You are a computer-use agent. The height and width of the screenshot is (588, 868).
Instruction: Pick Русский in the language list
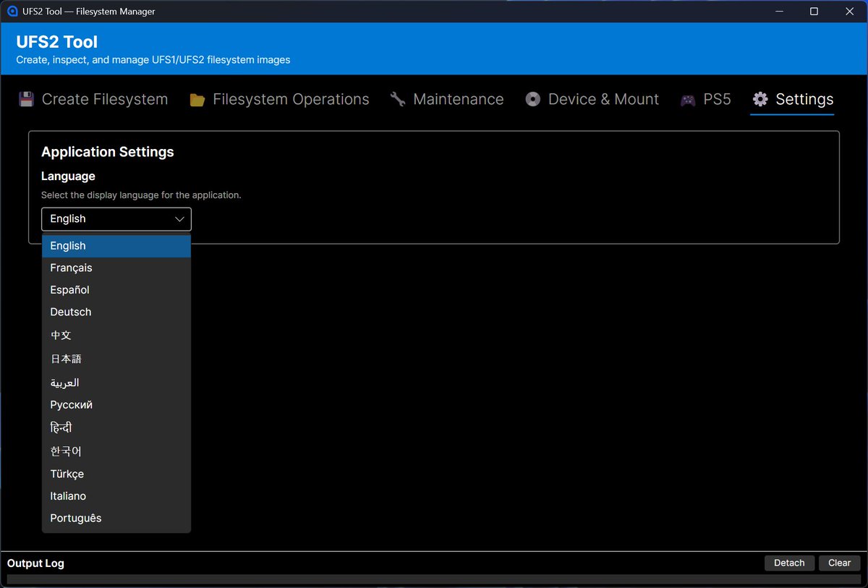(116, 405)
